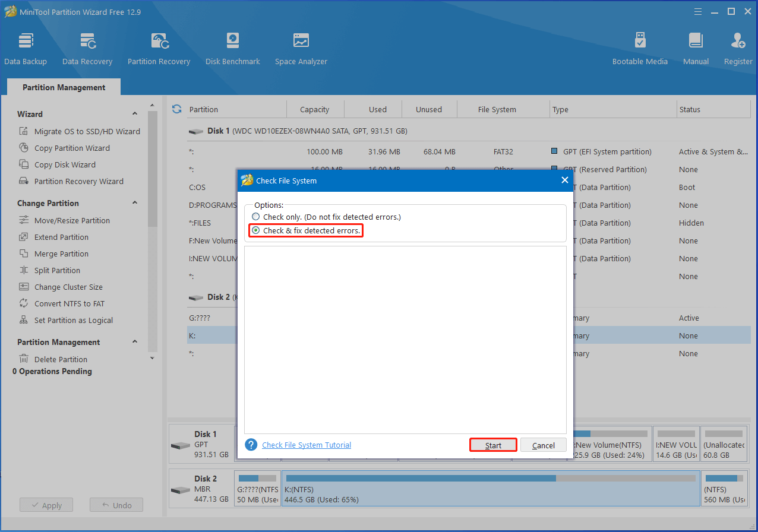Viewport: 758px width, 532px height.
Task: Switch to Partition Management tab
Action: tap(64, 87)
